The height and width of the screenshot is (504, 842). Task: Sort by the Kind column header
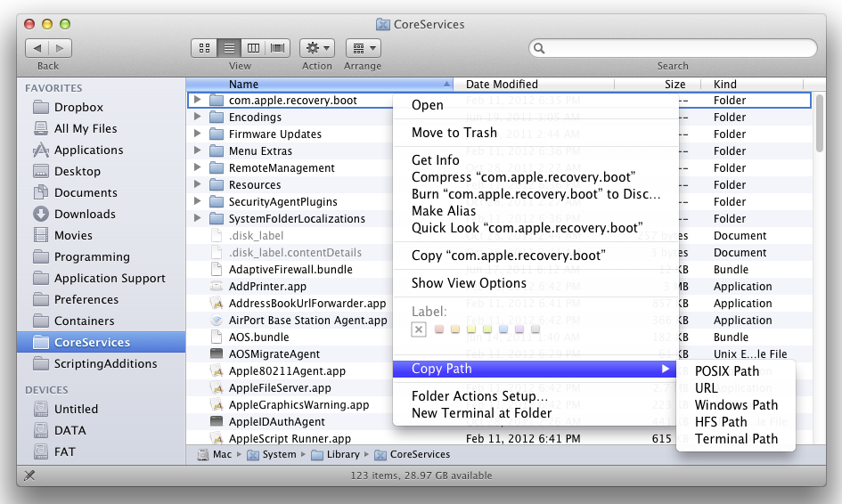pos(752,85)
